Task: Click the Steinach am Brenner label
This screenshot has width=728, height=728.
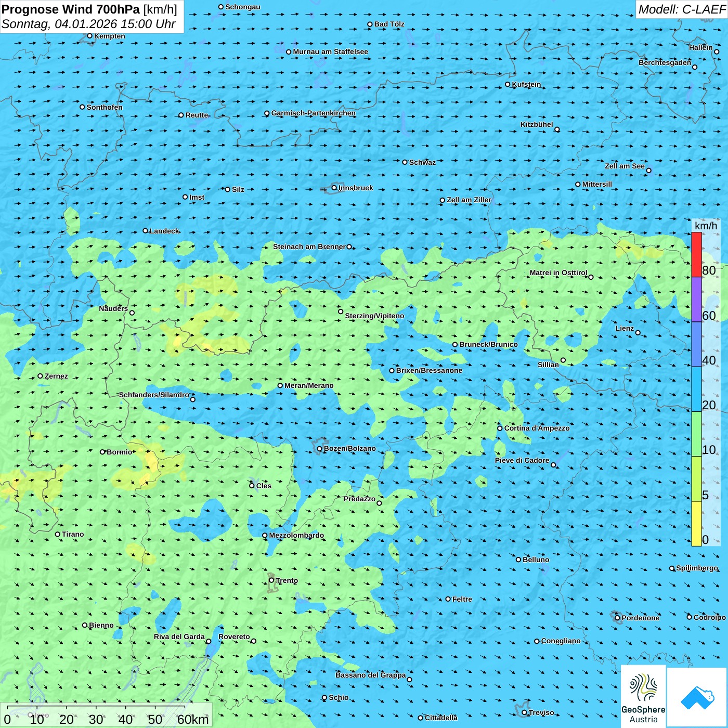Action: point(309,246)
